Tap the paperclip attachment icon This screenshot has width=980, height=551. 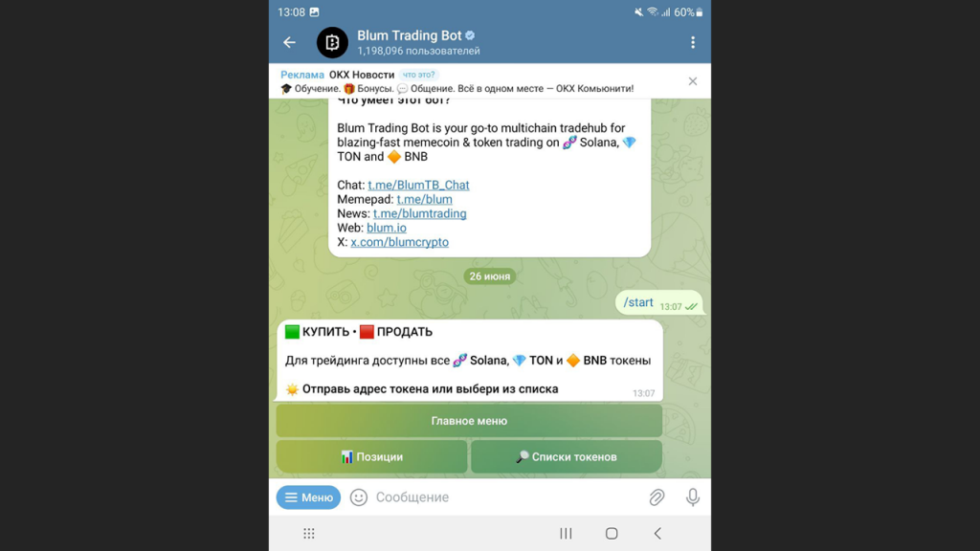[657, 497]
